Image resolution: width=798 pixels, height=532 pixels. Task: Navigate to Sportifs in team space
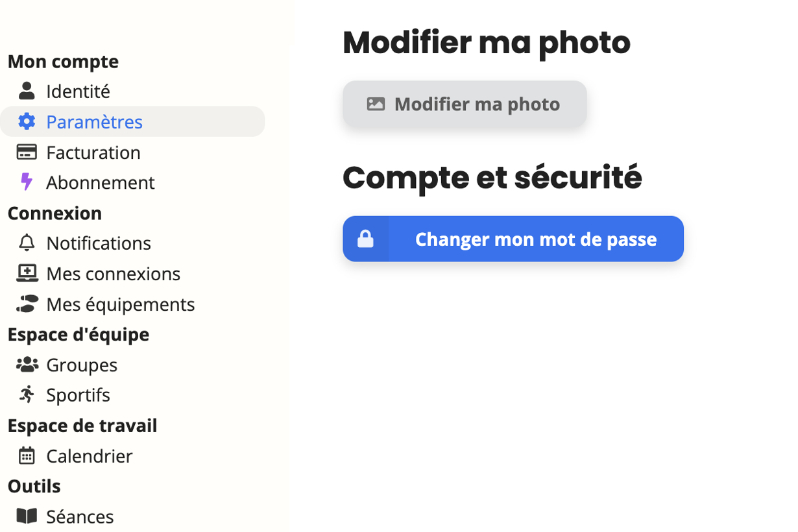pyautogui.click(x=78, y=394)
